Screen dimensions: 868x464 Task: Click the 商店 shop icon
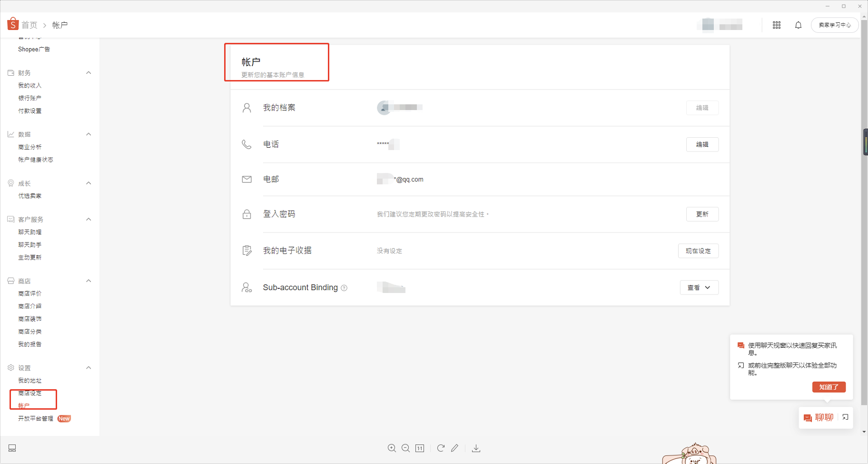(11, 281)
